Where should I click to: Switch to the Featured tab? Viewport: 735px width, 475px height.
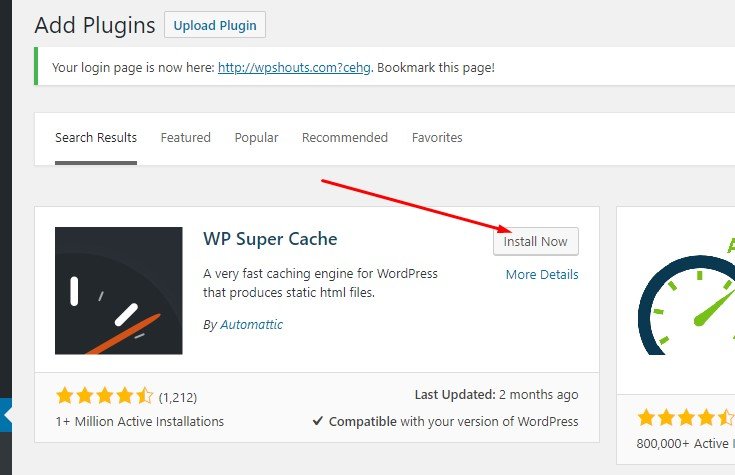tap(185, 138)
